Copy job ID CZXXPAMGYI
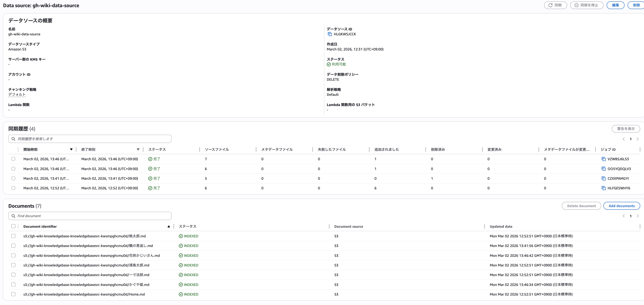The image size is (644, 305). [x=604, y=179]
